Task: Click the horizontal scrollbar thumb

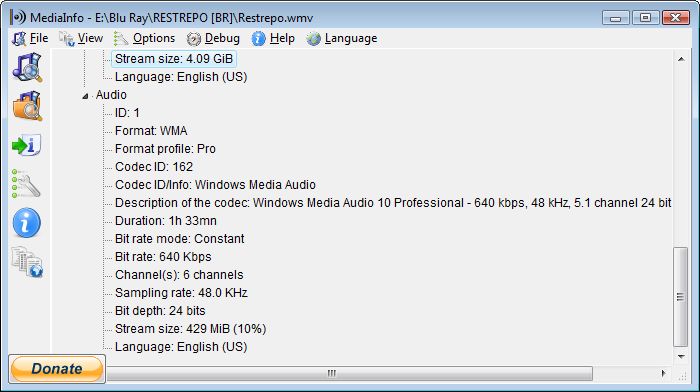Action: point(350,373)
